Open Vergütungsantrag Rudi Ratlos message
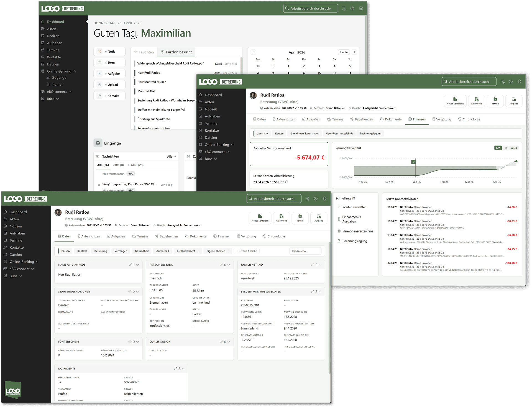 coord(129,184)
